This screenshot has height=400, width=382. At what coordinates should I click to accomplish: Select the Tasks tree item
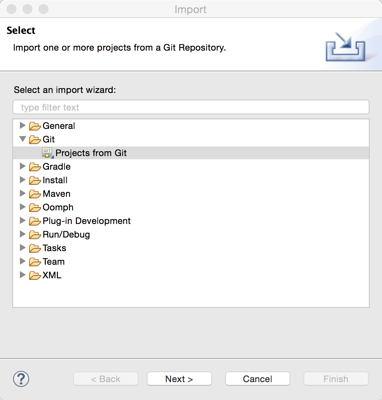click(x=54, y=248)
